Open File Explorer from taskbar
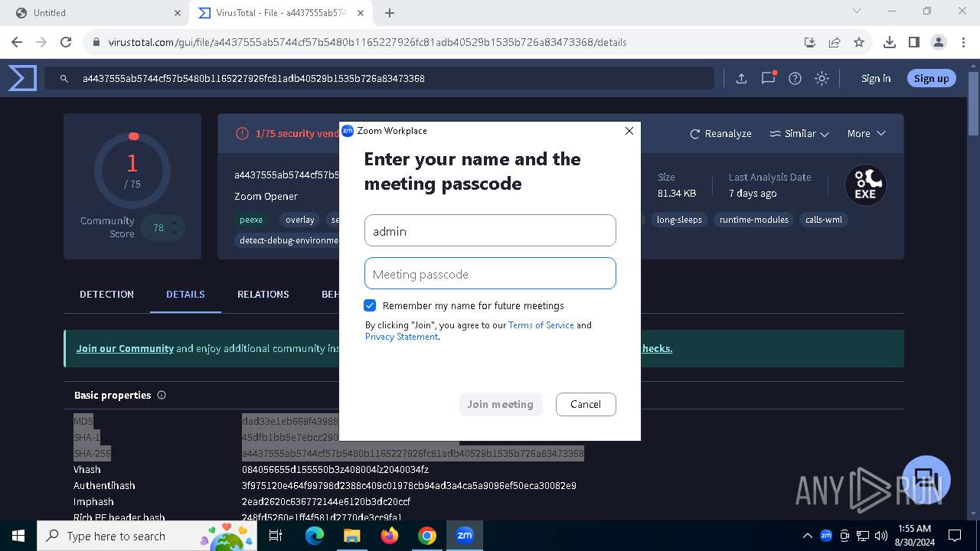This screenshot has width=980, height=551. [x=351, y=536]
